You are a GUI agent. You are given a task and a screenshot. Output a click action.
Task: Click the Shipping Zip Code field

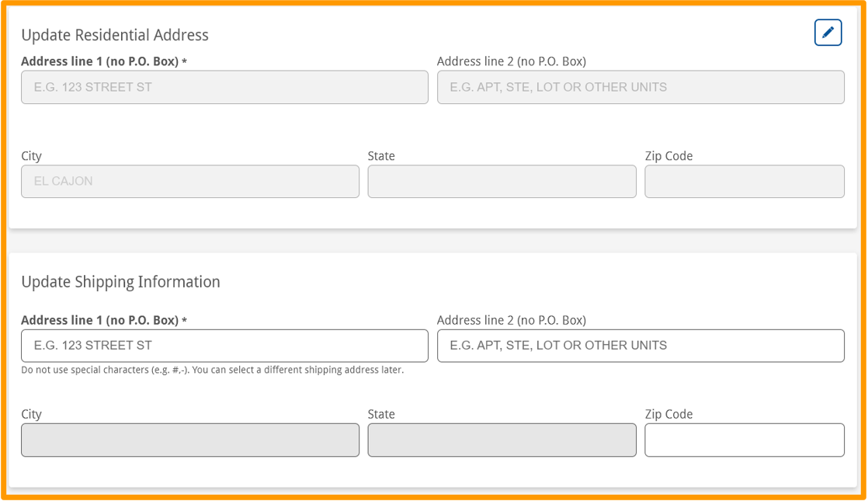(744, 440)
